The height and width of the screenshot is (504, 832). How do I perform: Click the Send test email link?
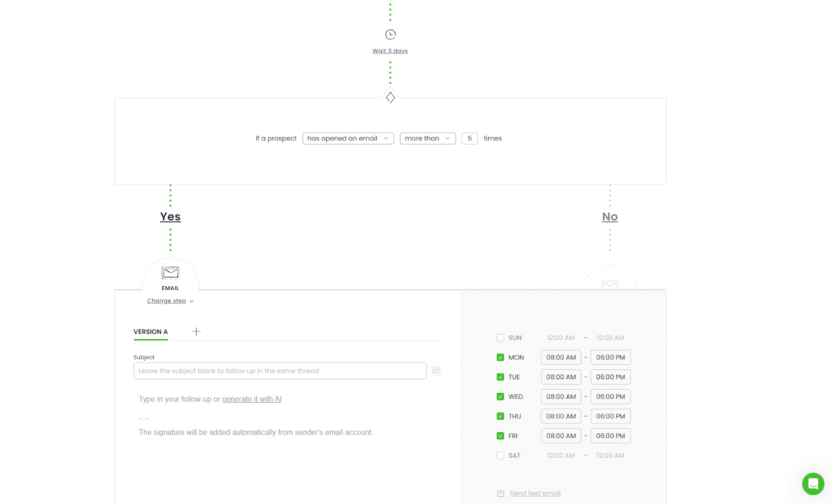[535, 494]
